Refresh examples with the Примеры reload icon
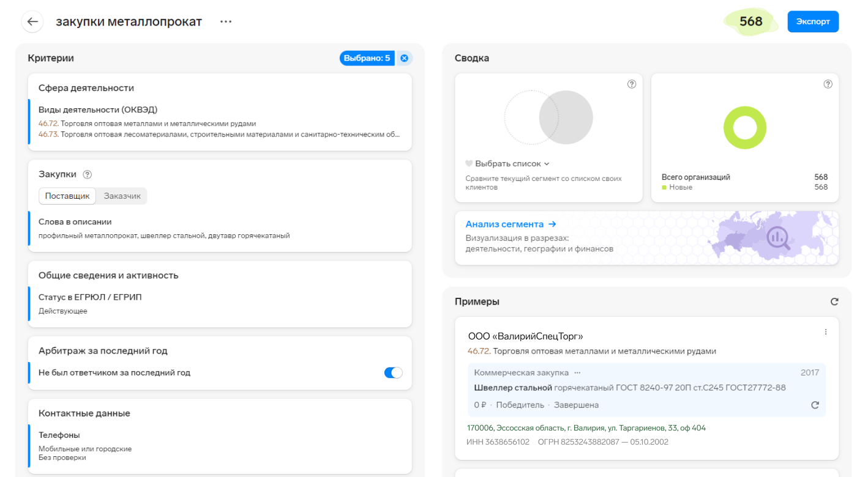The image size is (868, 477). point(834,301)
